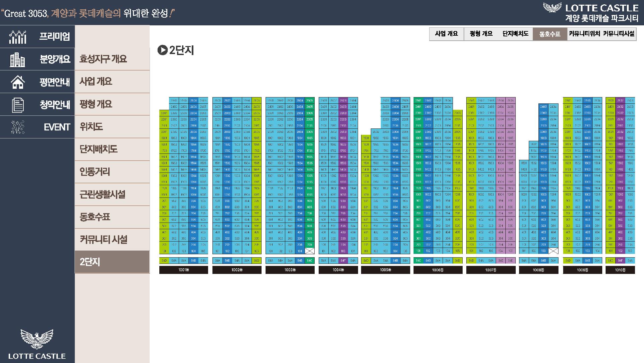This screenshot has height=363, width=644.
Task: Click the 1008동 building label
Action: [539, 270]
